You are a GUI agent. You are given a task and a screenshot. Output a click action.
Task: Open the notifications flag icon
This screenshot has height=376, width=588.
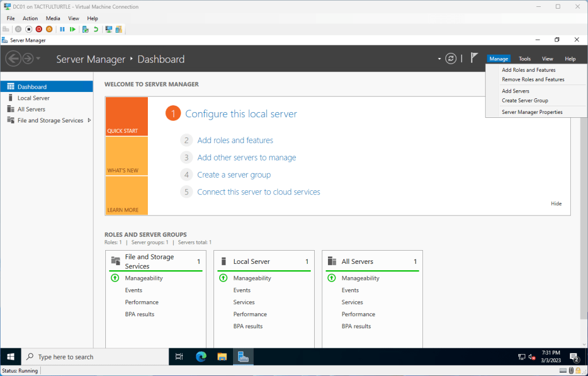point(474,58)
